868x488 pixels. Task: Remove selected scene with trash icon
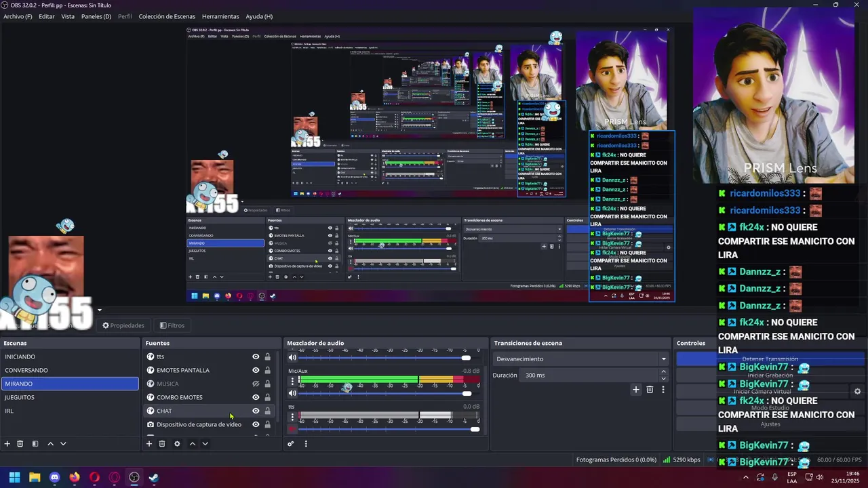[20, 444]
